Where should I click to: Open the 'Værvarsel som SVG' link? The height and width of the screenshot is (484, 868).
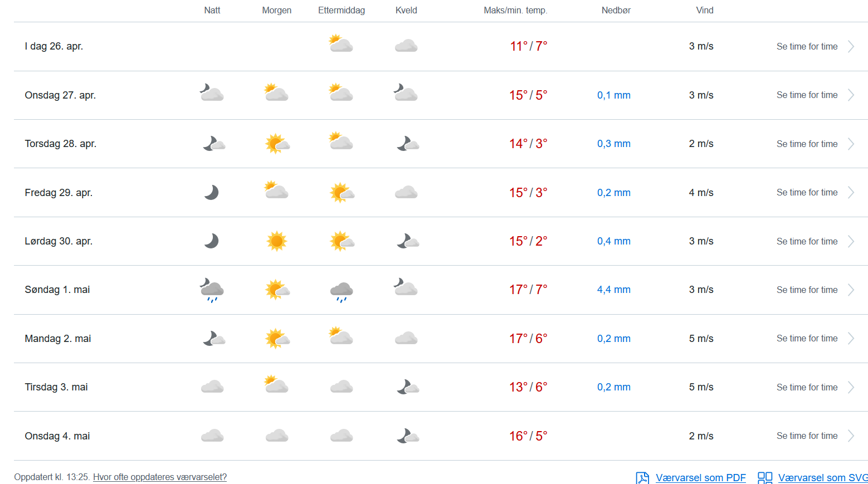pos(822,478)
